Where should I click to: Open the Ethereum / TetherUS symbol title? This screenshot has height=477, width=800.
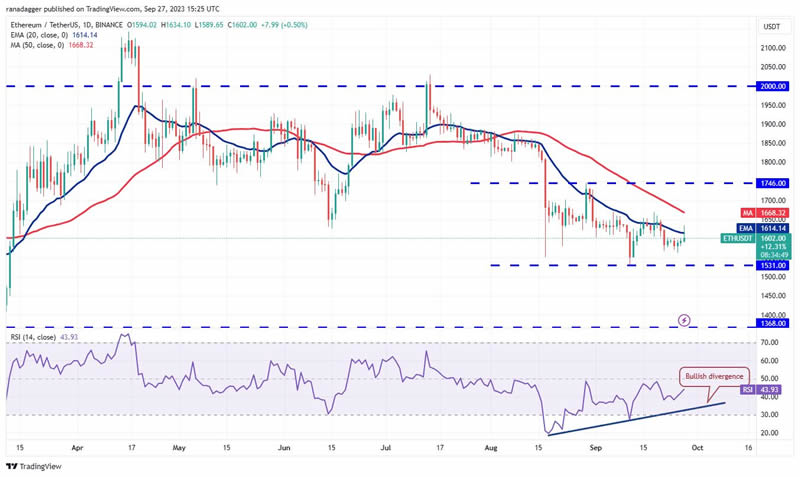click(x=67, y=25)
